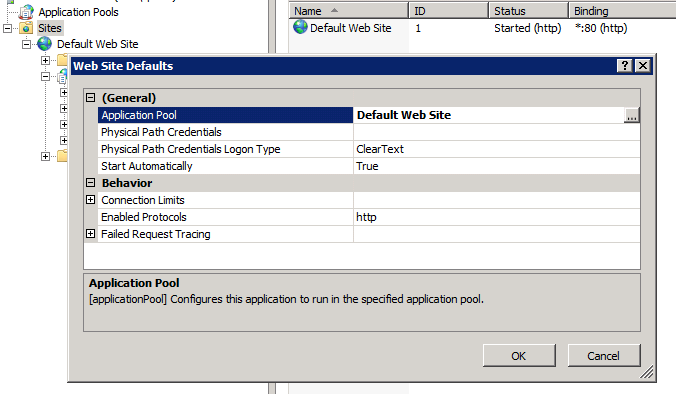Expand Connection Limits property
This screenshot has width=676, height=394.
click(x=91, y=200)
